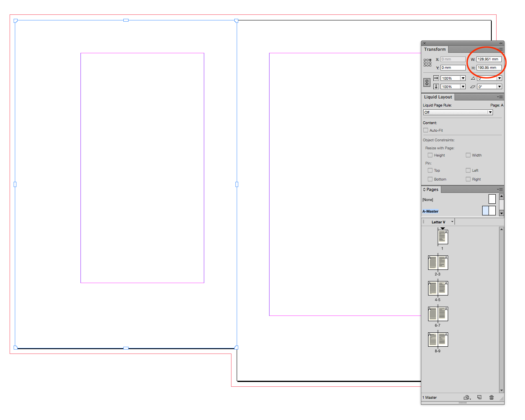Select the bottom-center handle of selected page
Screen dimensions: 525x420
pyautogui.click(x=126, y=348)
